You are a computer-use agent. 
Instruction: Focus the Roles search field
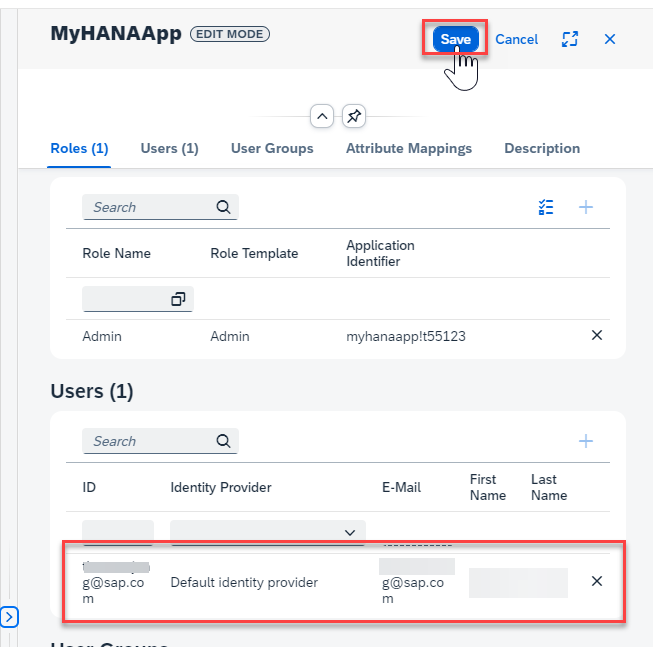160,207
